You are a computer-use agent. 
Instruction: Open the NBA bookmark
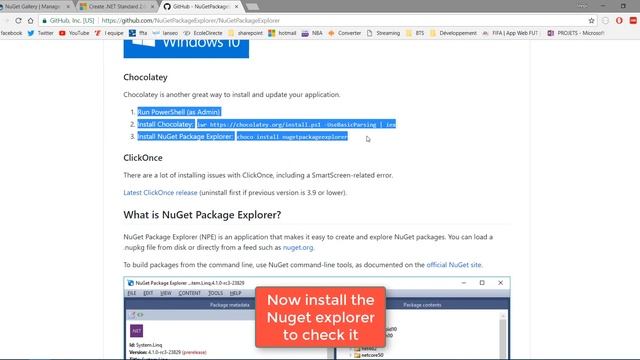point(312,33)
